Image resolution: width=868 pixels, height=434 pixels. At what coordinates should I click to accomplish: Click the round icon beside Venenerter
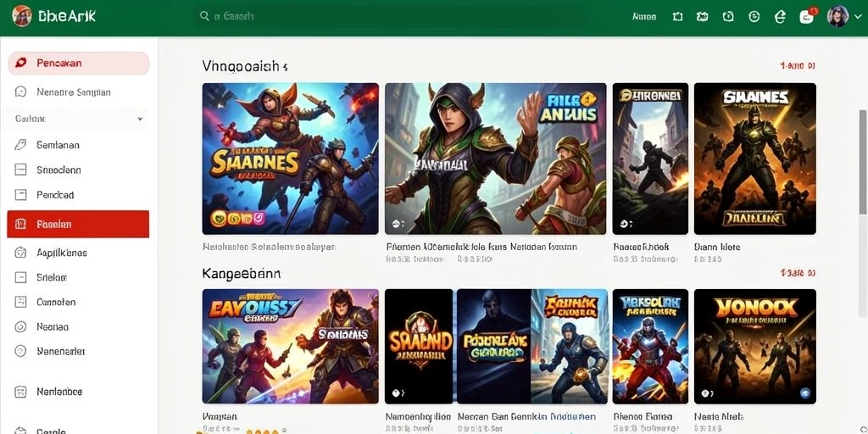20,351
